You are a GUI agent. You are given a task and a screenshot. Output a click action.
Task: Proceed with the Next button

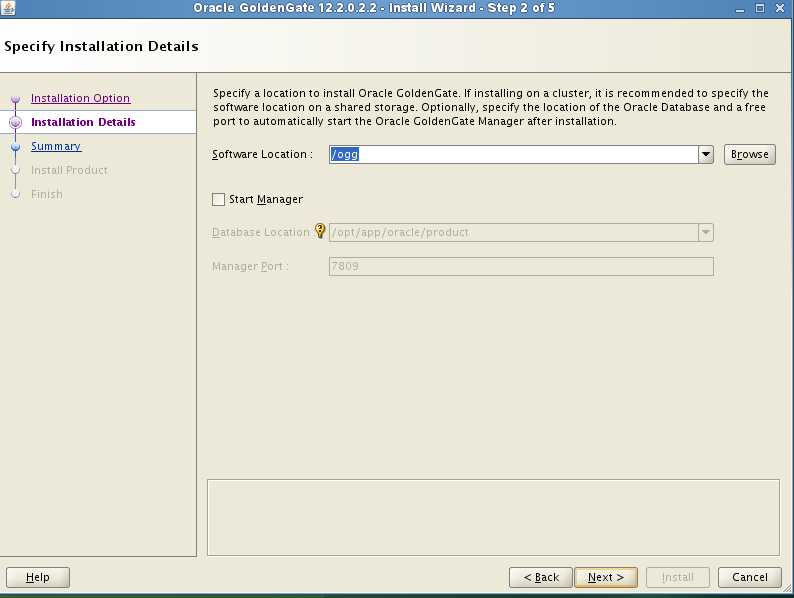point(606,577)
